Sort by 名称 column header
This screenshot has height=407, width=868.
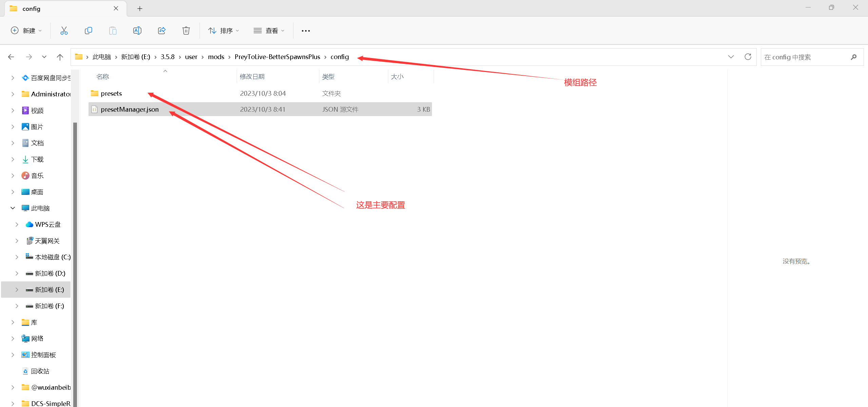click(103, 77)
